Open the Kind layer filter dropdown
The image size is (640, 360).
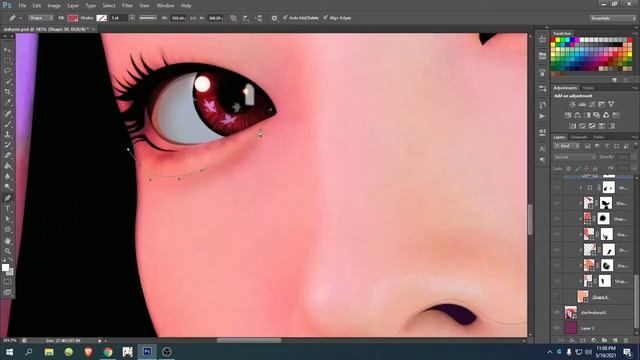tap(566, 146)
